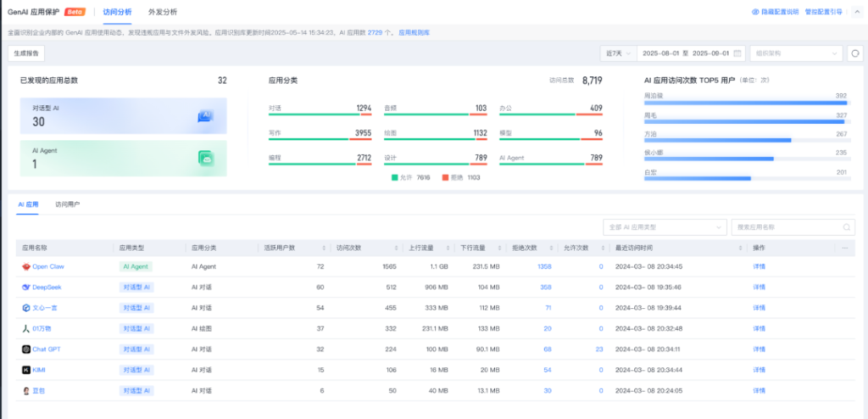868x419 pixels.
Task: Click the refresh icon beside 组织架构
Action: coord(855,53)
